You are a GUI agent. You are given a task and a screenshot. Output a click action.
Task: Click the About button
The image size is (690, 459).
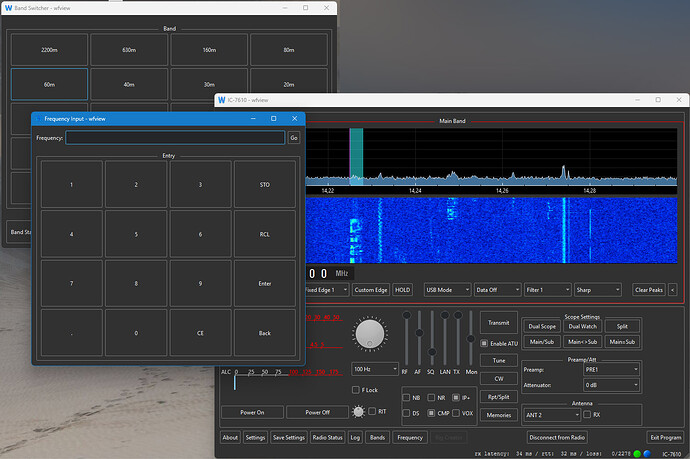(230, 437)
